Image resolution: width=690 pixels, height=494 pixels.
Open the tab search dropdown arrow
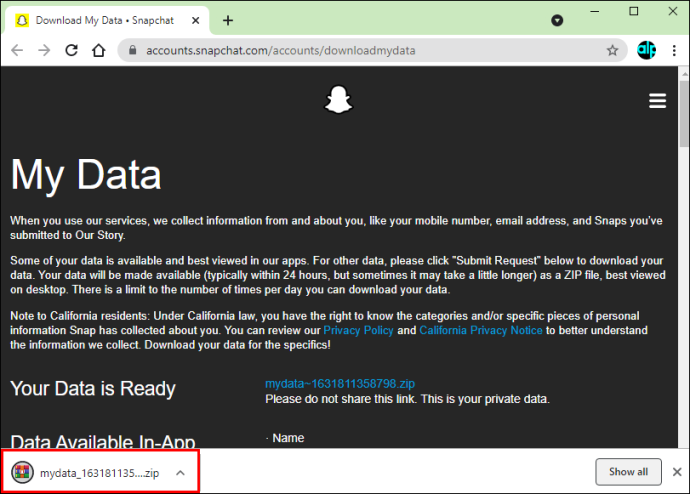click(557, 20)
